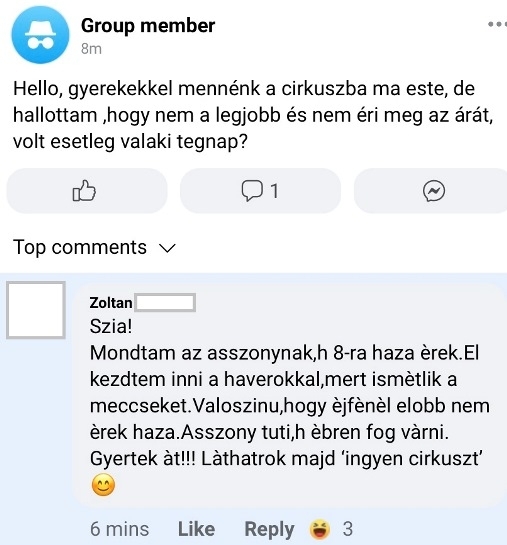Viewport: 507px width, 545px height.
Task: Open Top comments sorting dropdown label
Action: [x=80, y=247]
